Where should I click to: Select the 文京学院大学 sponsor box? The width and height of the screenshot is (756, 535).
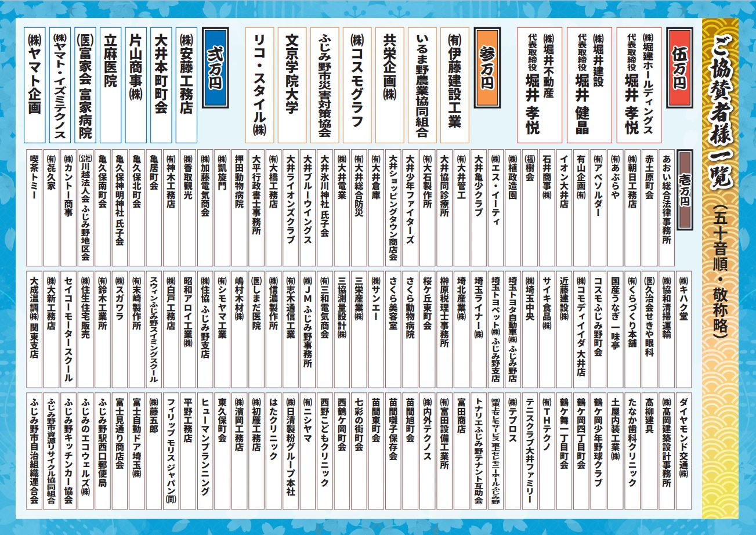click(x=292, y=85)
